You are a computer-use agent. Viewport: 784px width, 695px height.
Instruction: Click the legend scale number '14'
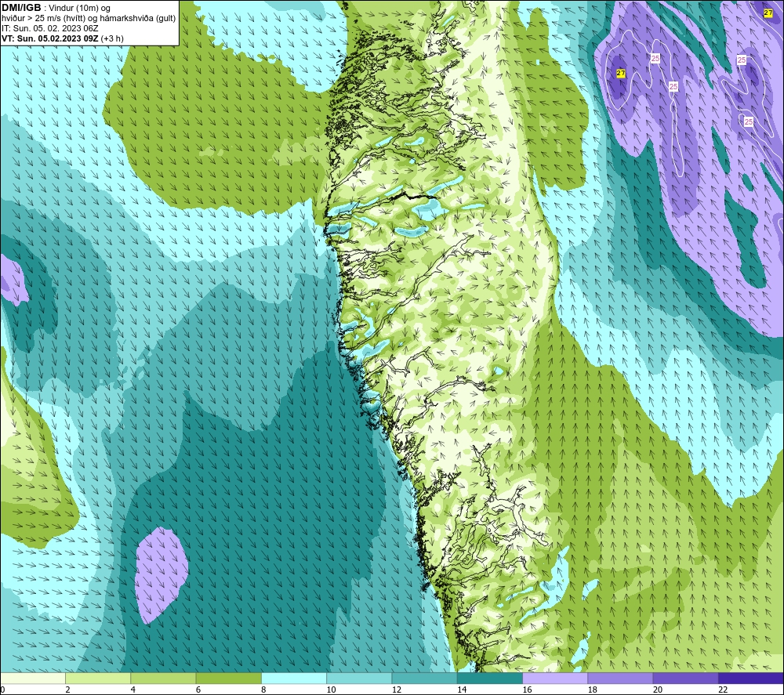462,690
